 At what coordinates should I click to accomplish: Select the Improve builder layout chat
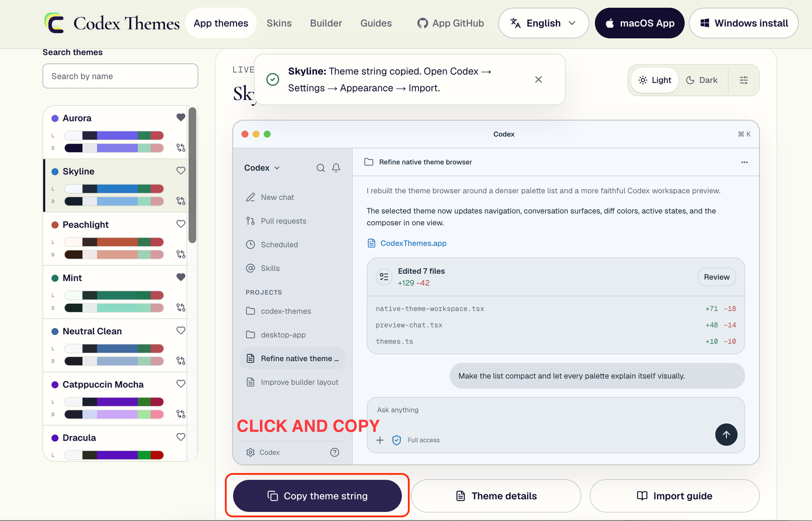293,382
